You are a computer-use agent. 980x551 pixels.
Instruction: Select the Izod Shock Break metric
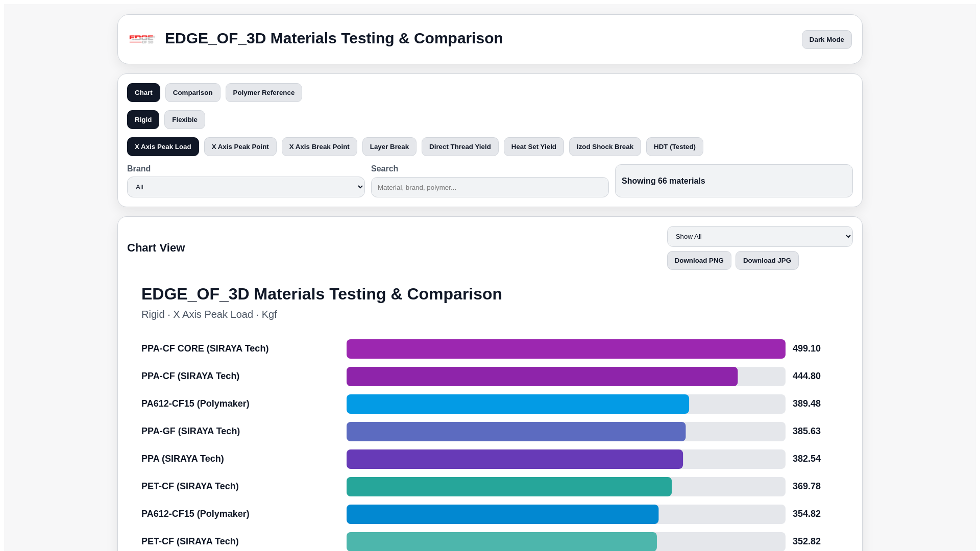[605, 146]
